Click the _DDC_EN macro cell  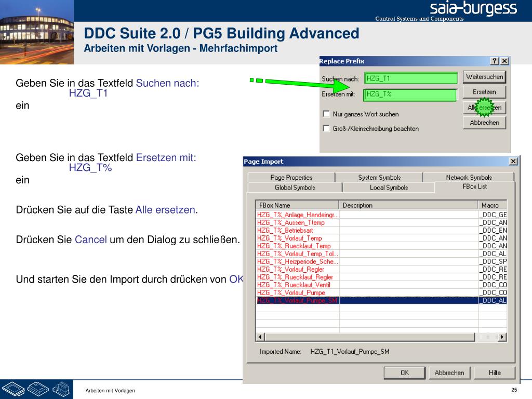pos(493,230)
